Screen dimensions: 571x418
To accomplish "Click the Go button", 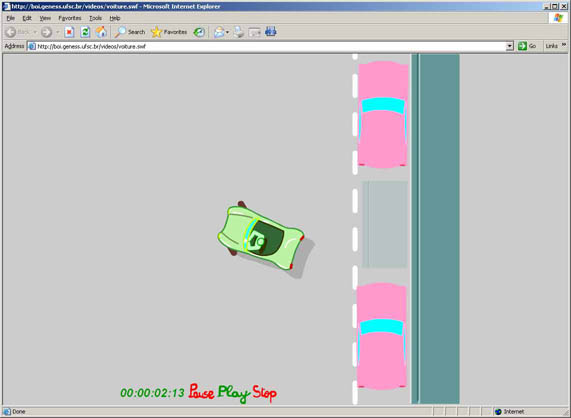I will click(527, 46).
